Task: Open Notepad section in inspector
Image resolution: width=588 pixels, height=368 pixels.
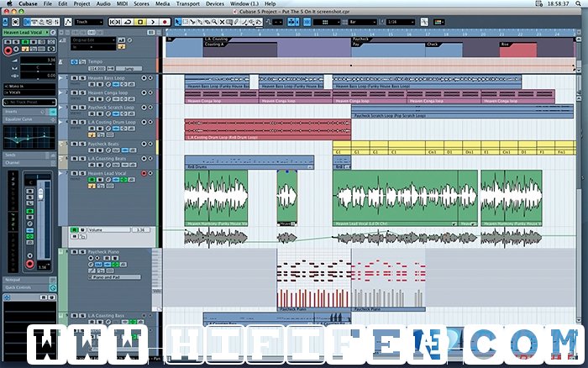Action: [x=29, y=280]
